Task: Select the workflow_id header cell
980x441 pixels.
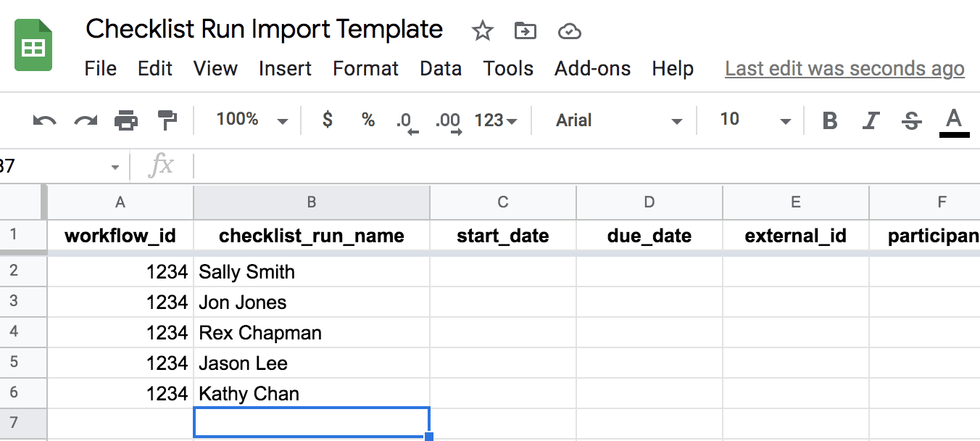Action: point(120,235)
